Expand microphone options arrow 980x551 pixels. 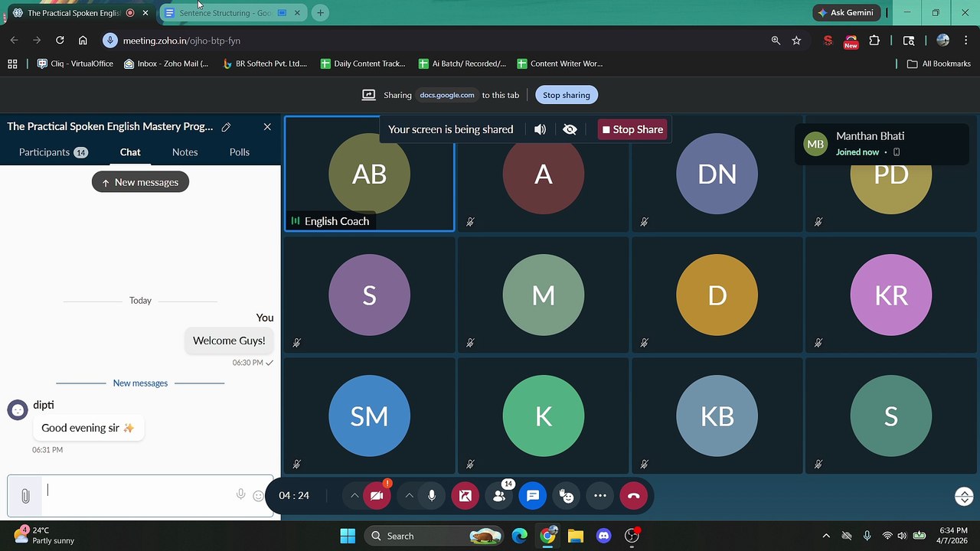(409, 496)
